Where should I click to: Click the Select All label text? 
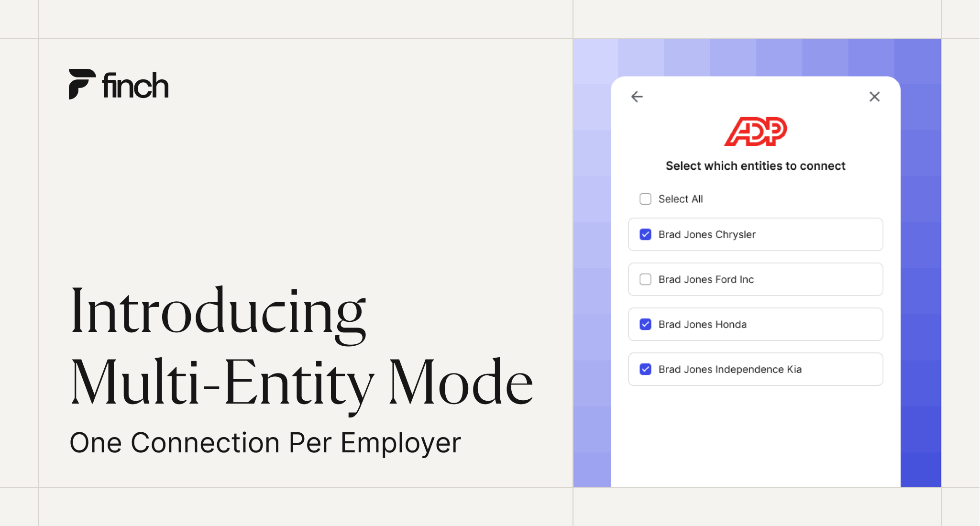tap(680, 199)
